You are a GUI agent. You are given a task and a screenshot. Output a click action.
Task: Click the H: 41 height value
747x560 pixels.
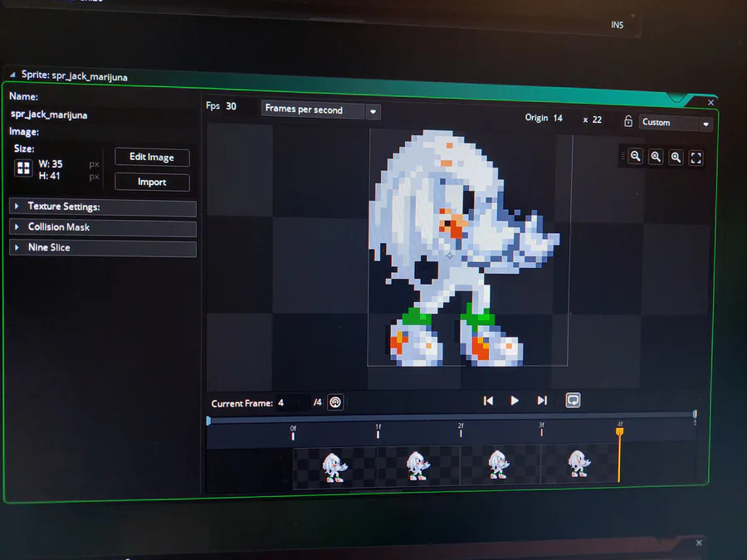49,176
